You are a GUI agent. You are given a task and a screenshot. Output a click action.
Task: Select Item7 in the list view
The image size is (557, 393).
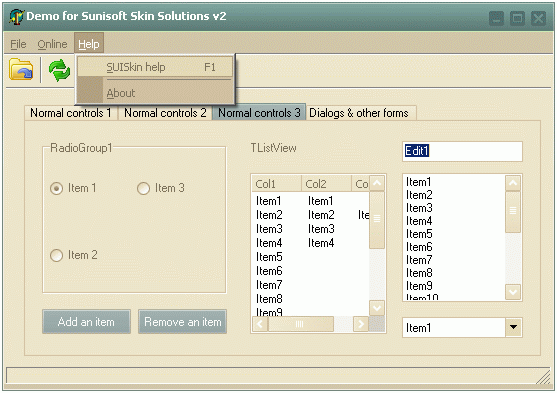(x=269, y=285)
